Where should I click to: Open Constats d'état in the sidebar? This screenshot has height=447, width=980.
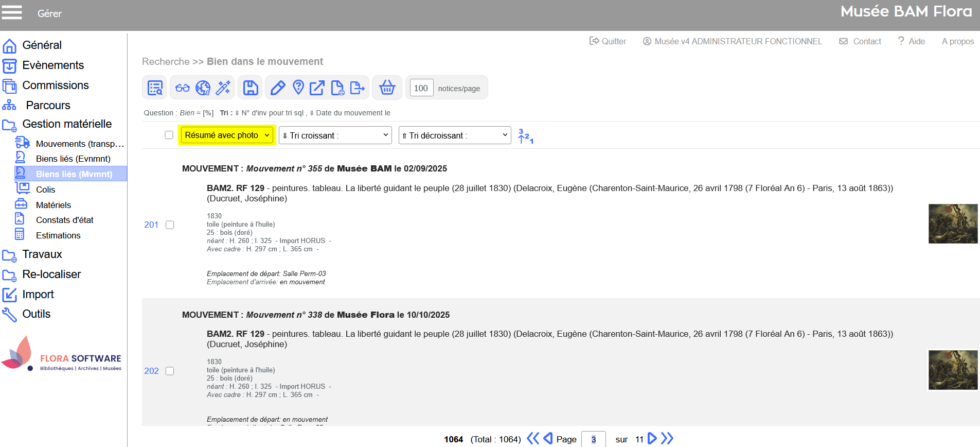64,220
